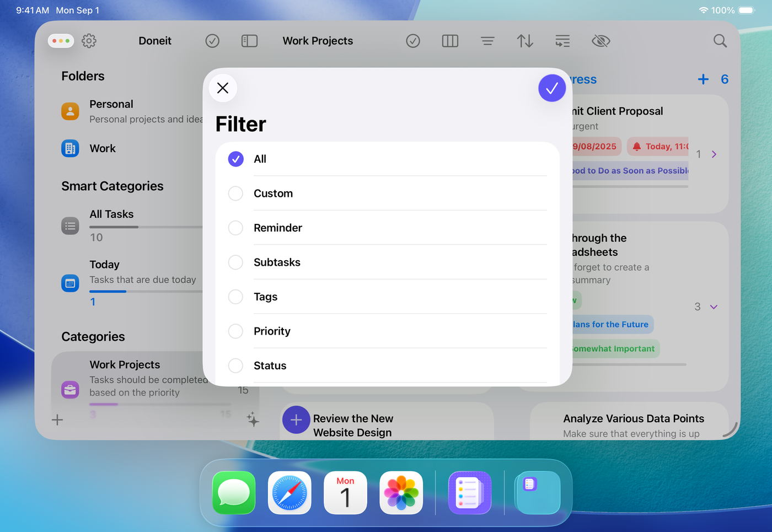The width and height of the screenshot is (772, 532).
Task: Select the Custom filter radio button
Action: click(x=235, y=194)
